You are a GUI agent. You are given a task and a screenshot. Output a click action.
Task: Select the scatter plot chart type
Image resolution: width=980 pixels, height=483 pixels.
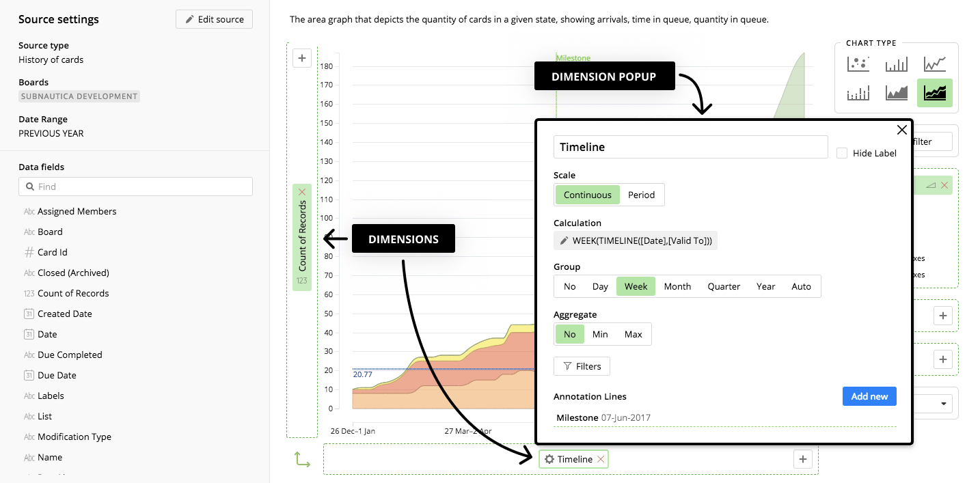pyautogui.click(x=858, y=64)
